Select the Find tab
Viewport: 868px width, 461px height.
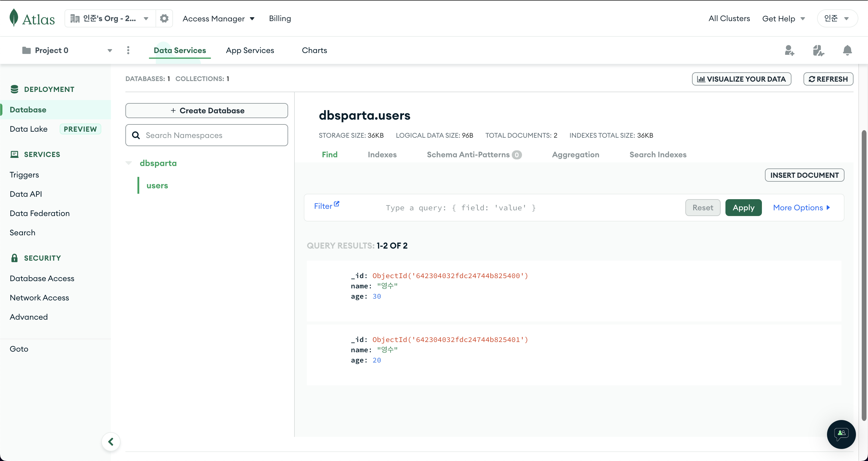coord(329,154)
